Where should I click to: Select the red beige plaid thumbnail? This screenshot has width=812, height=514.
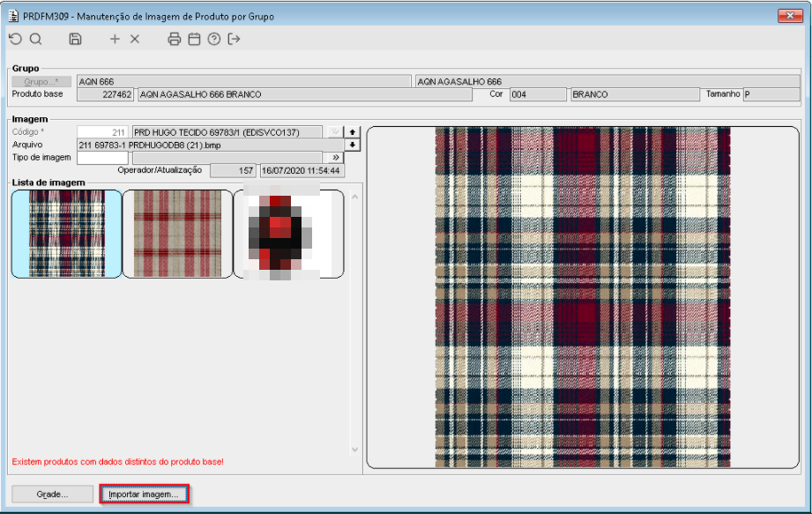click(x=177, y=234)
